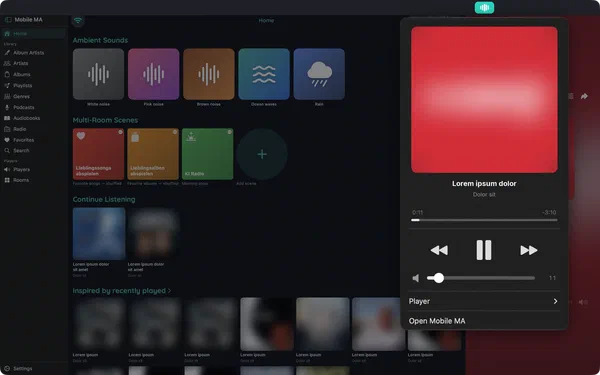Viewport: 600px width, 375px height.
Task: Pause the current track
Action: pos(484,250)
